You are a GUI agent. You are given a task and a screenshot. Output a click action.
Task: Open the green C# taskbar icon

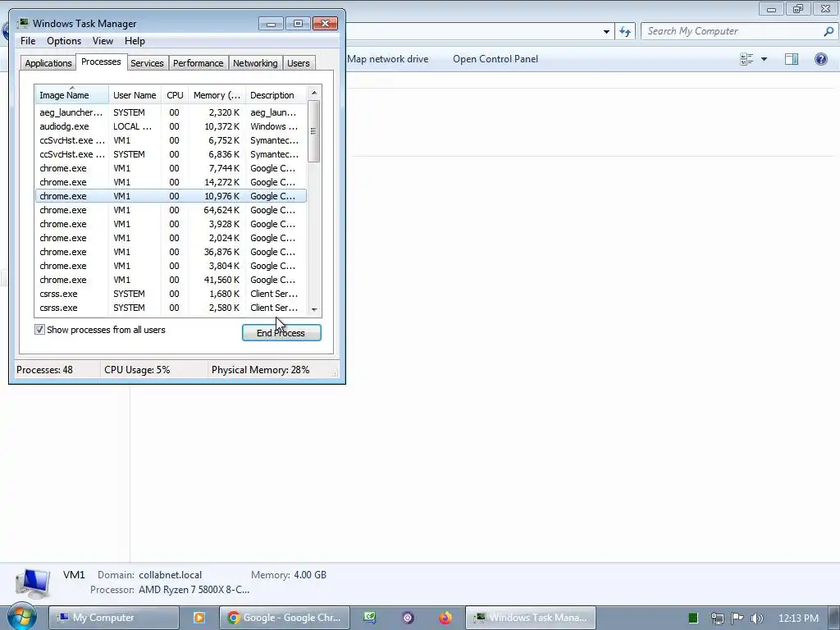(x=370, y=617)
